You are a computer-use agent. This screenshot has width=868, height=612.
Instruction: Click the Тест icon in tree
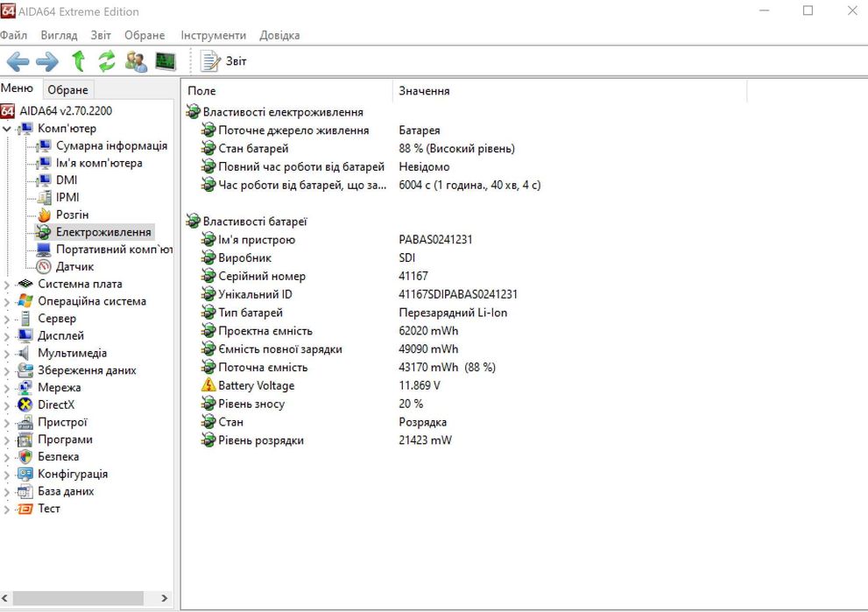pos(25,509)
